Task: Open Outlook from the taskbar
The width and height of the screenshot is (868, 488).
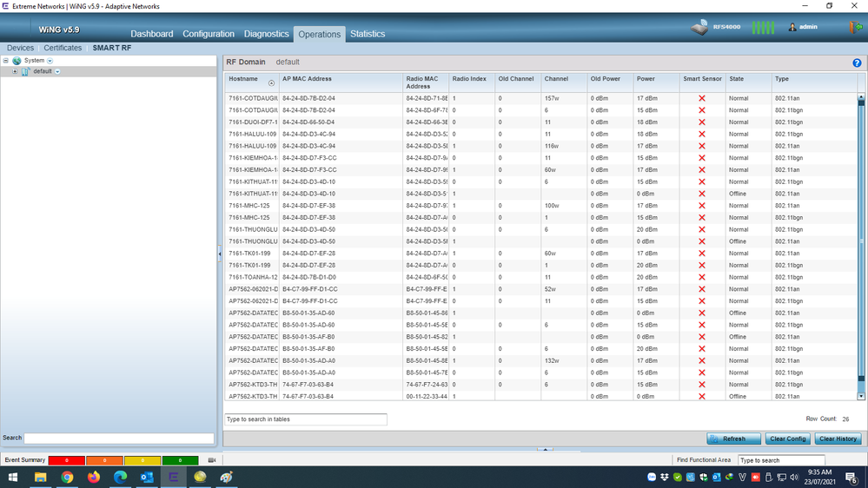Action: [147, 477]
